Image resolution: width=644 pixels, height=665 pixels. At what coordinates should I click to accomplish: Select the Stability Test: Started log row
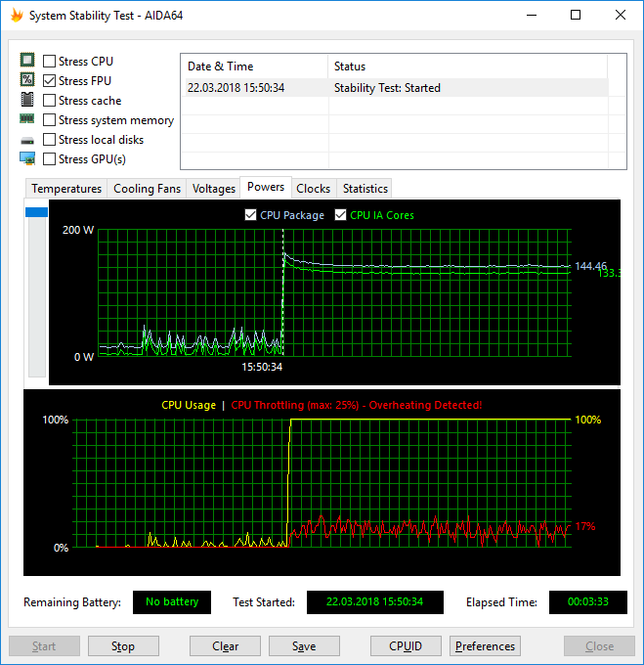click(x=396, y=88)
